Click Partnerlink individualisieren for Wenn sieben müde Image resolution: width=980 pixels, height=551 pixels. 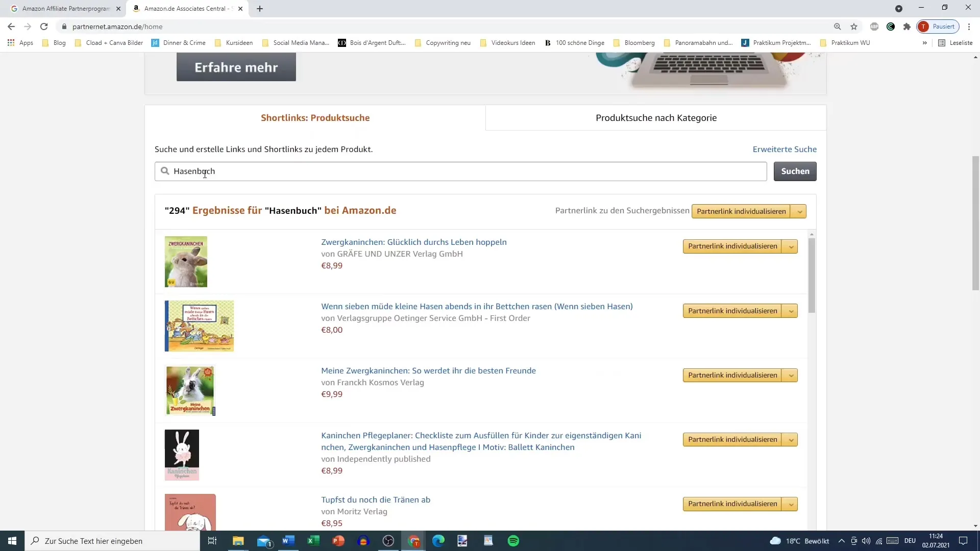[x=732, y=311]
